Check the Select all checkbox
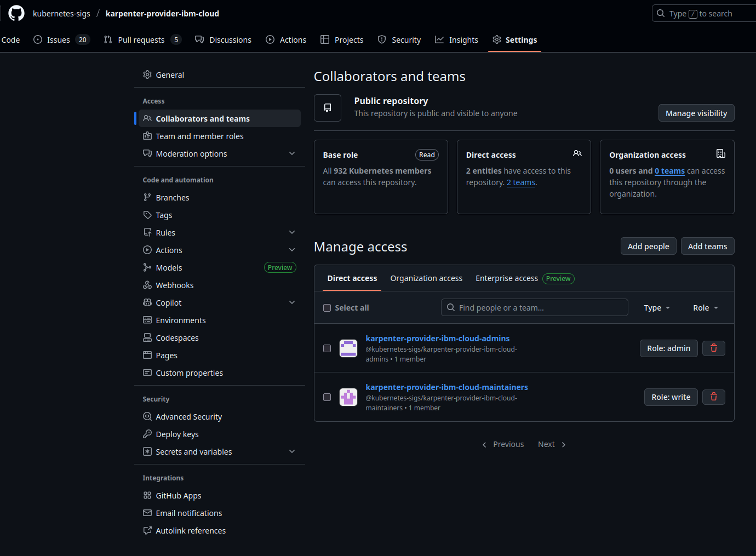This screenshot has height=556, width=756. click(x=327, y=308)
